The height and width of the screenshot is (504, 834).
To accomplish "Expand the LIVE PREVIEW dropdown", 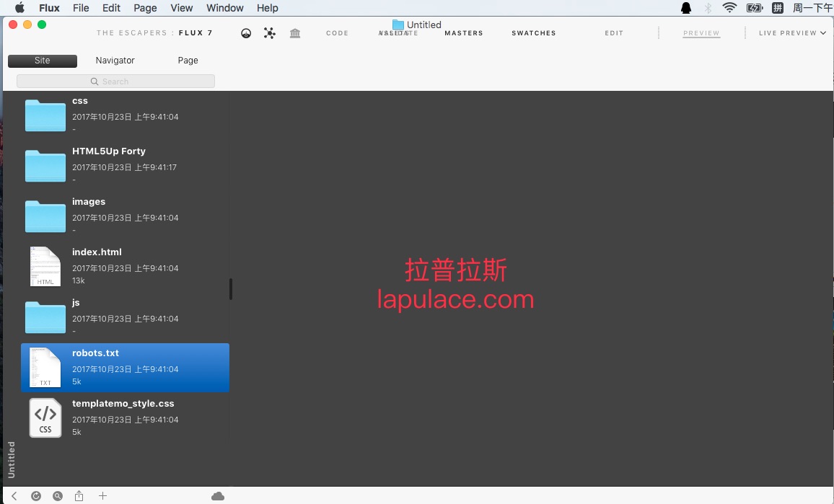I will click(x=792, y=33).
